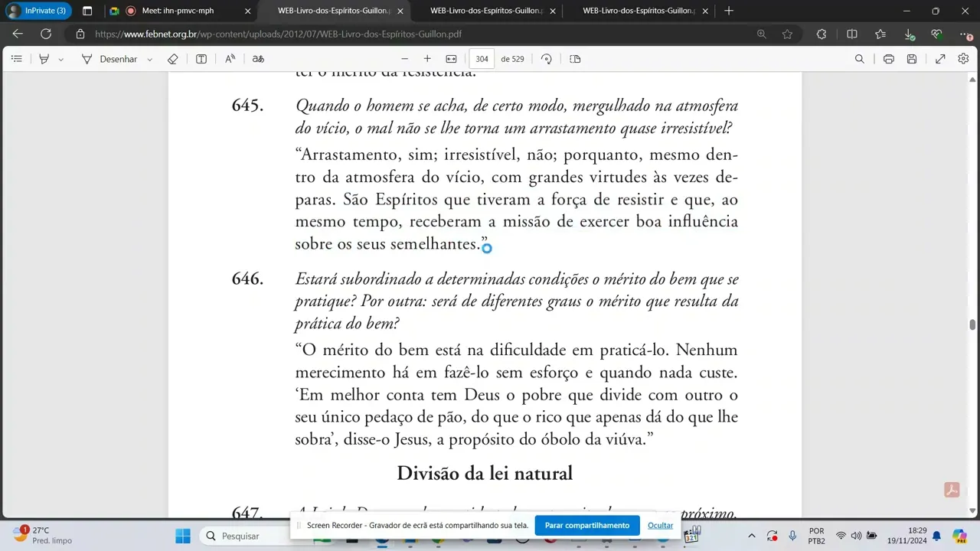The height and width of the screenshot is (551, 980).
Task: Click the vertical scrollbar thumb
Action: (x=972, y=324)
